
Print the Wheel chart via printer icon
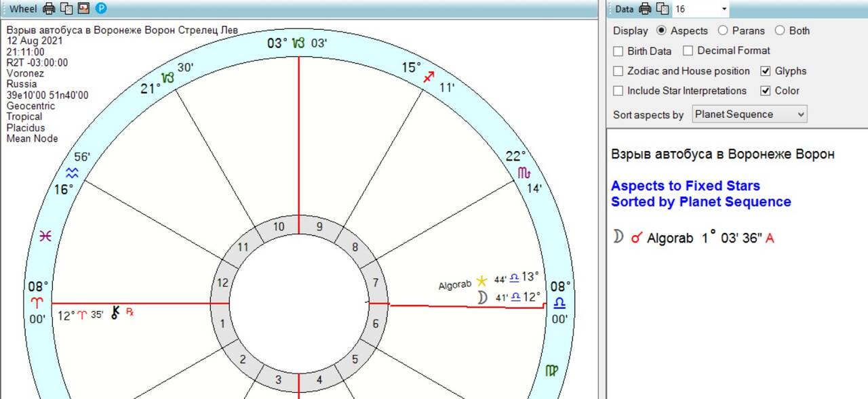[x=50, y=9]
